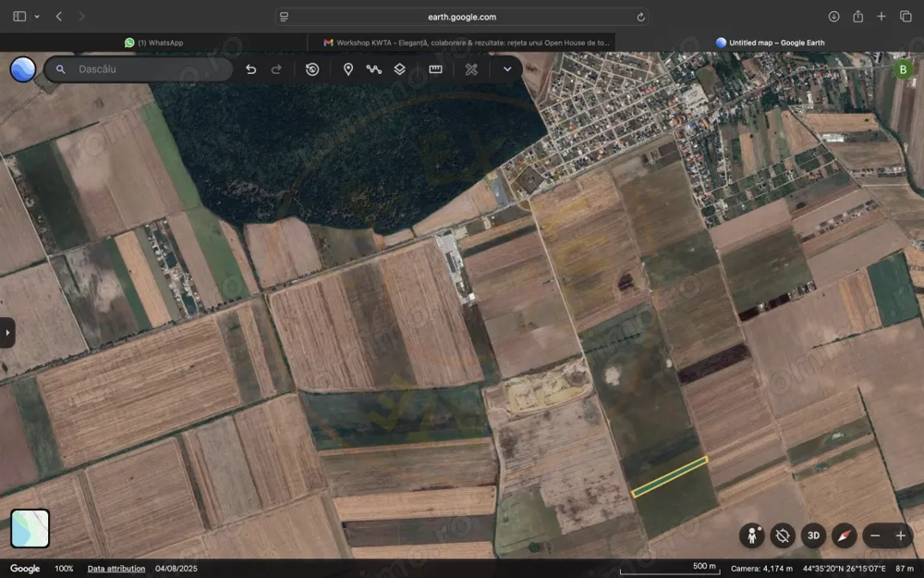This screenshot has width=924, height=578.
Task: Click the map style thumbnail
Action: 30,528
